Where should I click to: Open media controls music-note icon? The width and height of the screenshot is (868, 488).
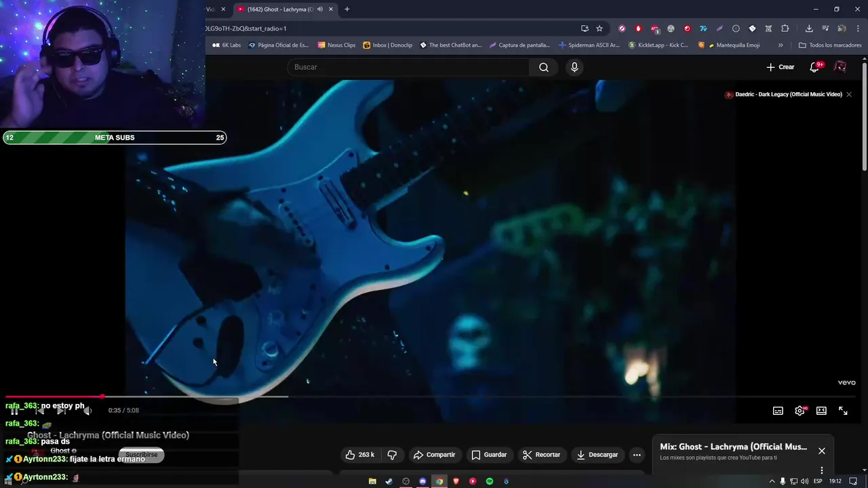(825, 28)
